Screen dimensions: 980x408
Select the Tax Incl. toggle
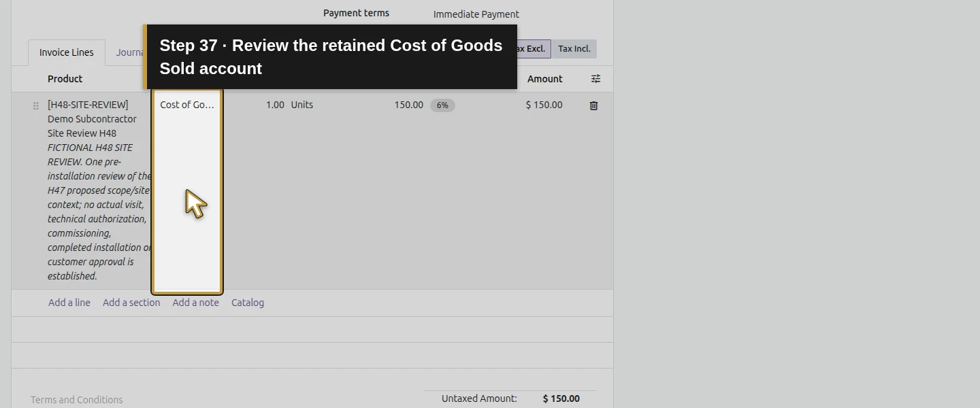[574, 49]
